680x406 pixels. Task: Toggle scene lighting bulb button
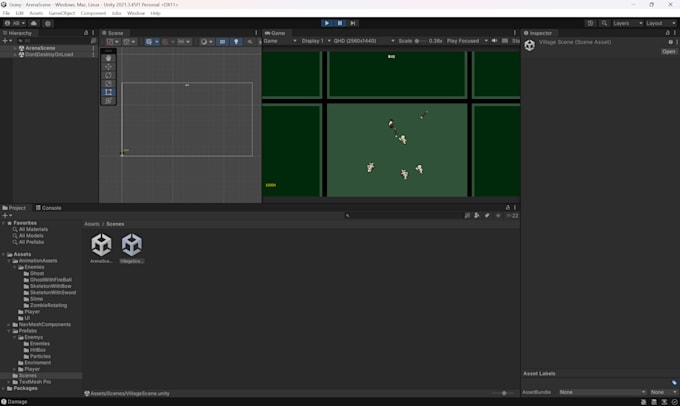click(236, 42)
